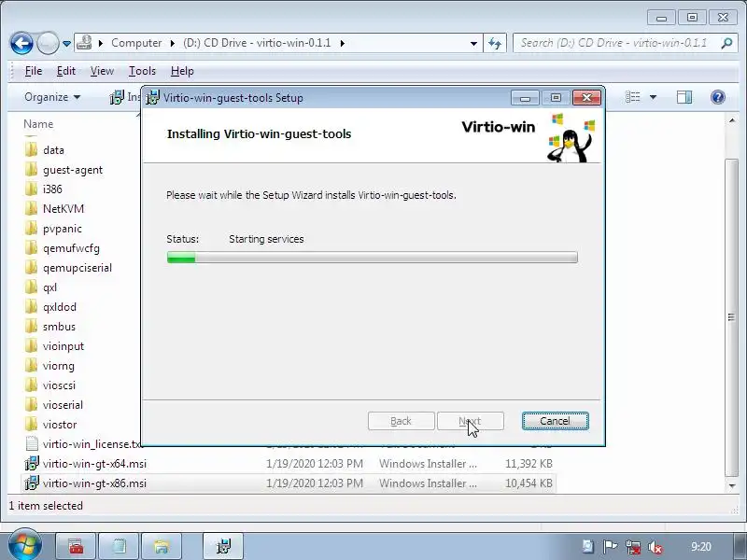Open the more view options dropdown arrow
Viewport: 747px width, 560px height.
(653, 97)
